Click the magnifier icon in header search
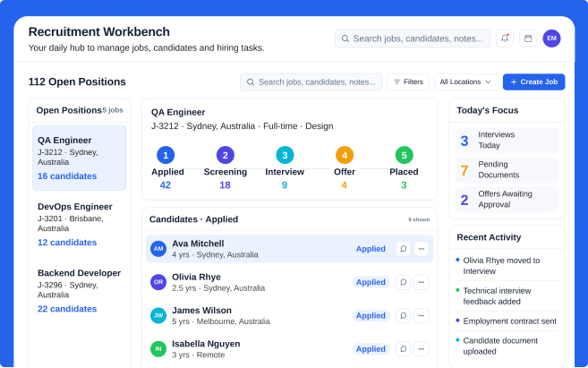 click(345, 39)
